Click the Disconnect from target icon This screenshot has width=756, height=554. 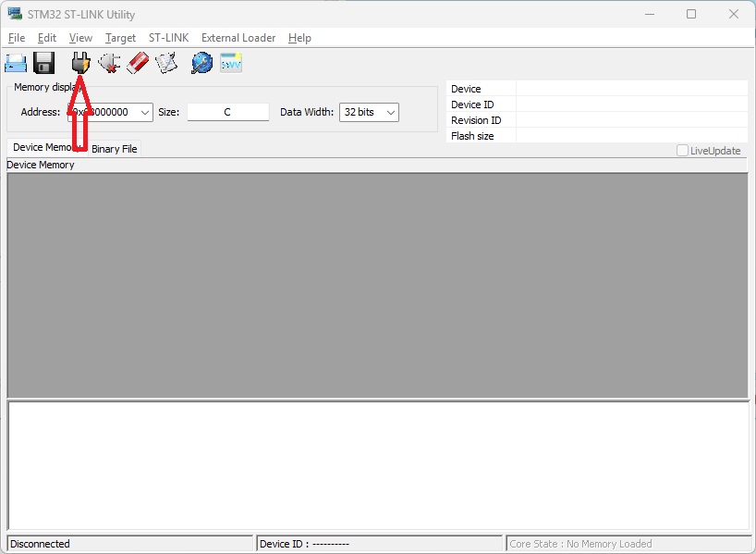coord(109,63)
